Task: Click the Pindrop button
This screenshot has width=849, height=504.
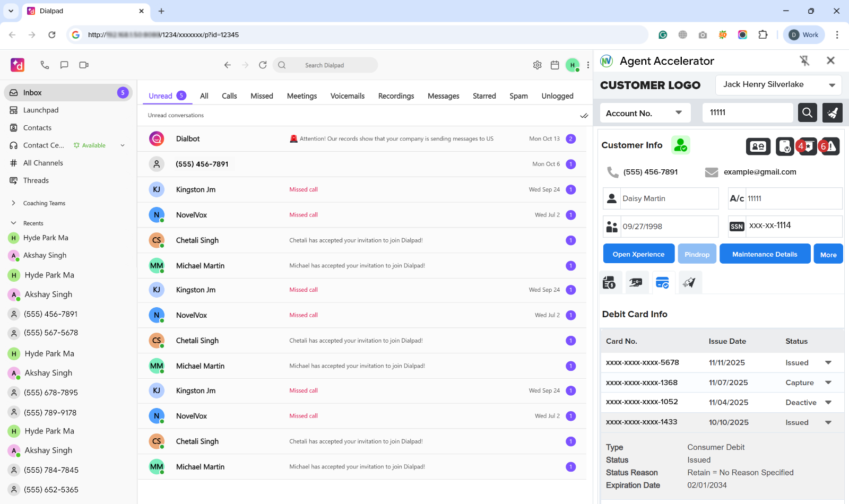Action: coord(697,254)
